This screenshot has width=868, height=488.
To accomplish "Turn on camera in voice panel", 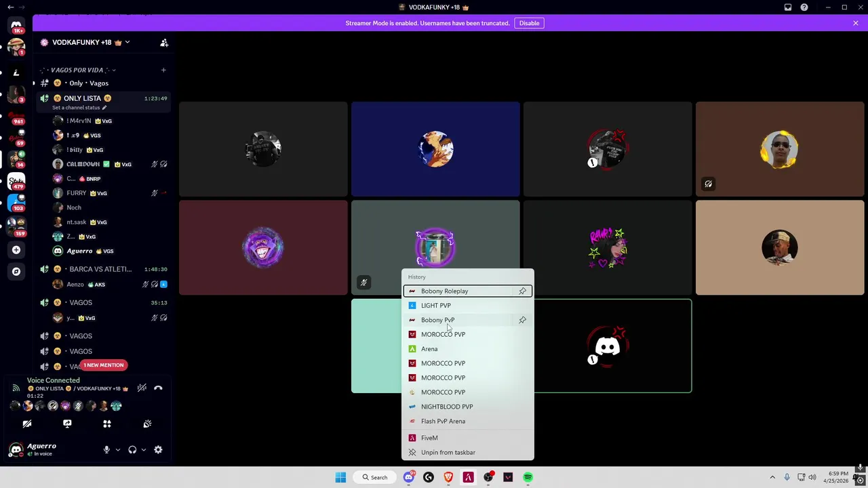I will tap(27, 424).
